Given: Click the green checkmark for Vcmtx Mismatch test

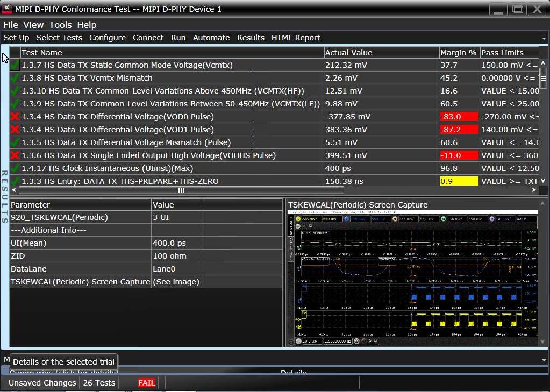Looking at the screenshot, I should (15, 78).
